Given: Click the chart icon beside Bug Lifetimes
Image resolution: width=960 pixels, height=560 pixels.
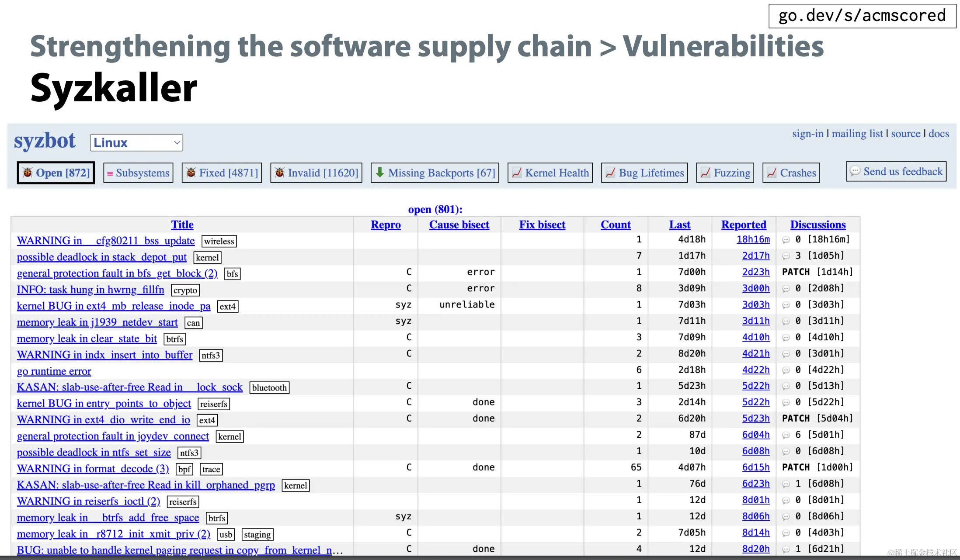Looking at the screenshot, I should [x=611, y=173].
